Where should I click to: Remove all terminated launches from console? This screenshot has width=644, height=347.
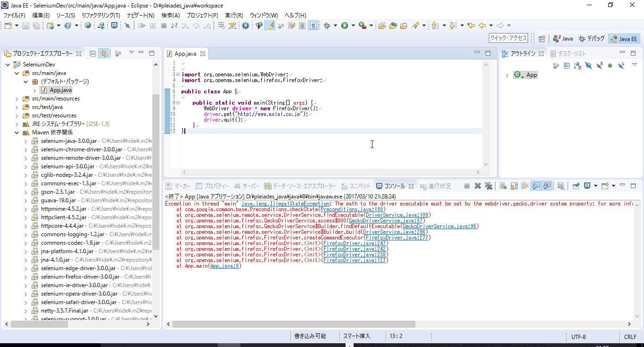click(x=489, y=185)
